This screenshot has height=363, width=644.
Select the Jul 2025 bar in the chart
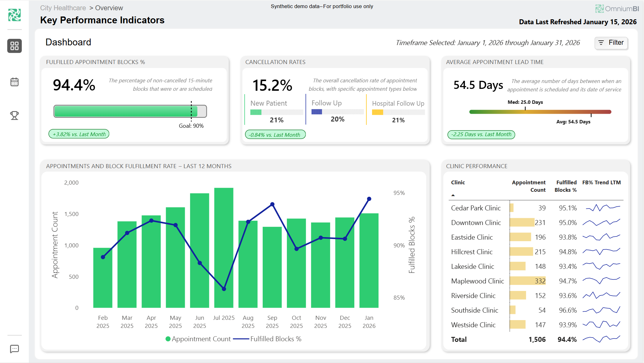224,246
